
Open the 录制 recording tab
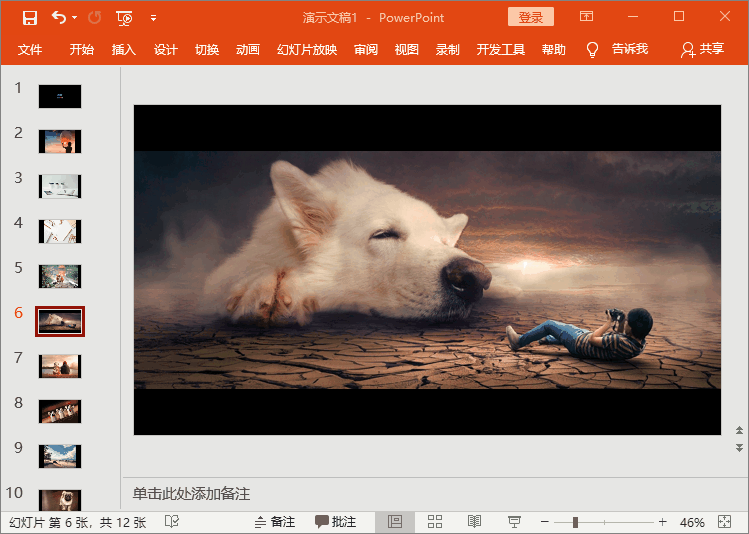(x=448, y=50)
